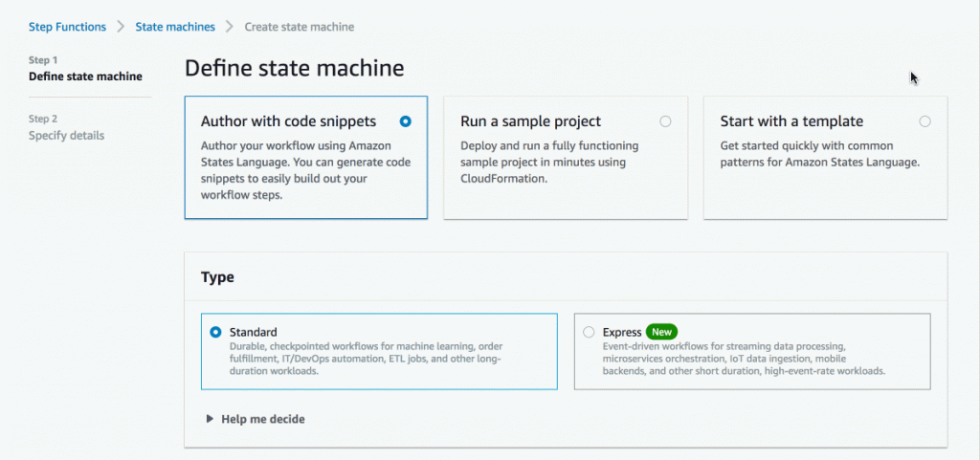Click the Standard workflow description text
The width and height of the screenshot is (980, 460).
tap(367, 359)
